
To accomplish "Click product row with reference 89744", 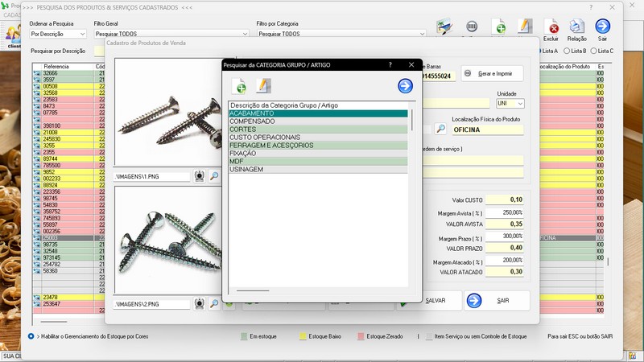I will pos(68,158).
